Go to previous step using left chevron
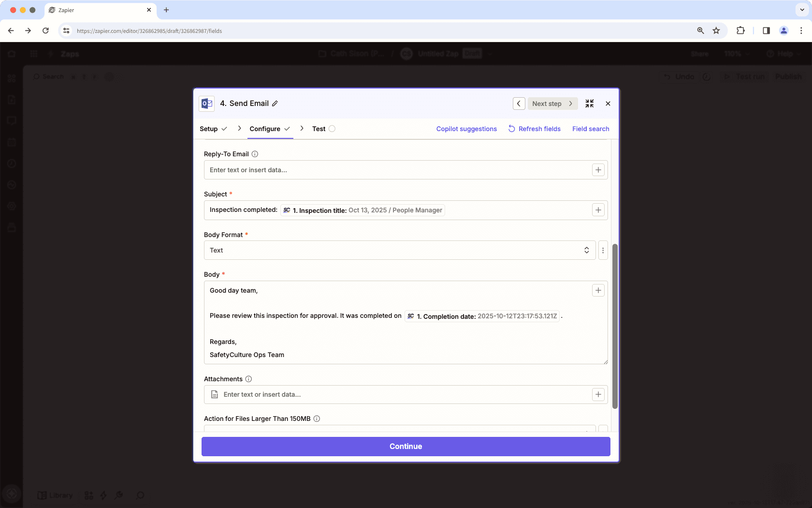Viewport: 812px width, 508px height. (519, 103)
